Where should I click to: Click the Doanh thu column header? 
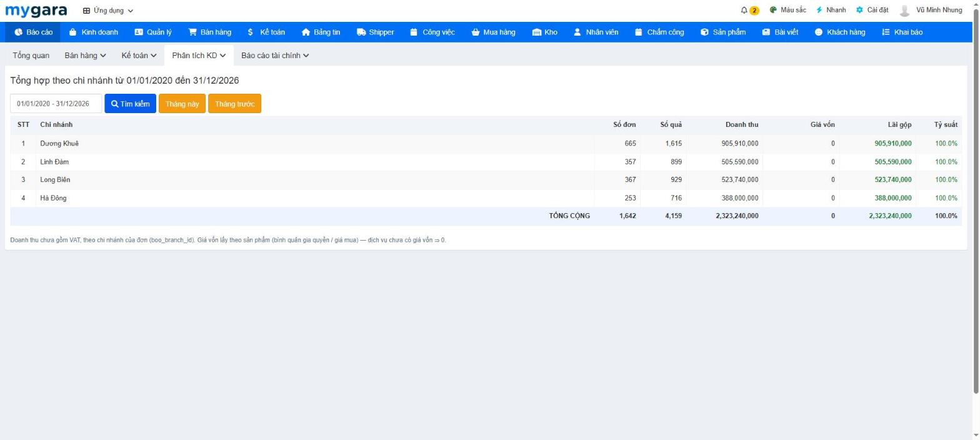click(742, 124)
